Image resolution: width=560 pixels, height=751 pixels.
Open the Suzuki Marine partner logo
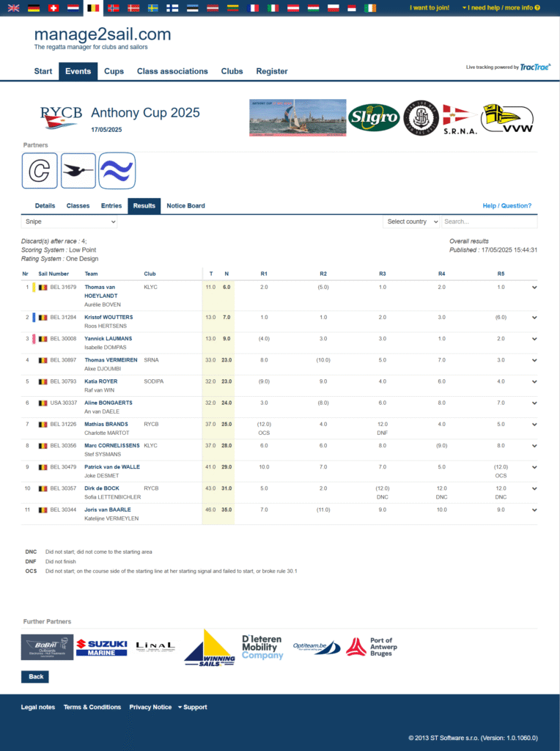pos(102,647)
